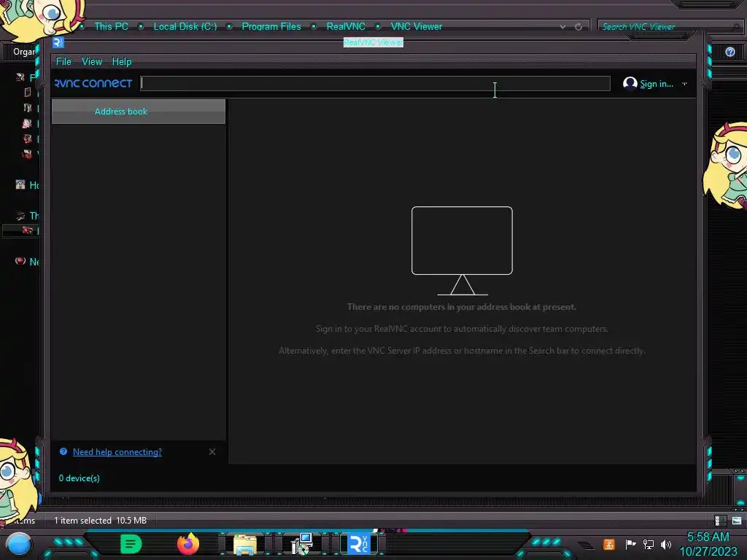Open the network tray icon
Image resolution: width=747 pixels, height=560 pixels.
[x=649, y=544]
